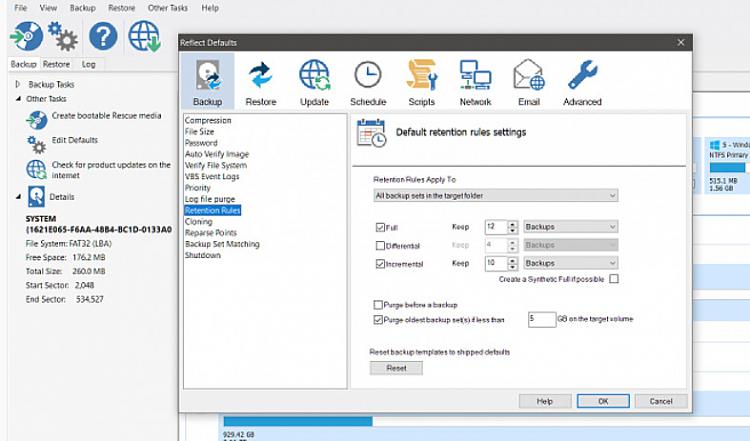Open the Network settings icon
The image size is (750, 441).
coord(475,77)
